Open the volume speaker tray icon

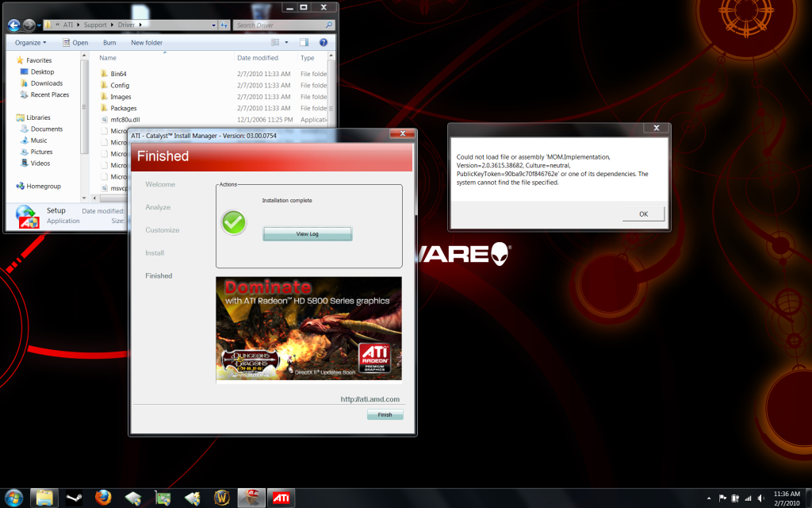[760, 498]
